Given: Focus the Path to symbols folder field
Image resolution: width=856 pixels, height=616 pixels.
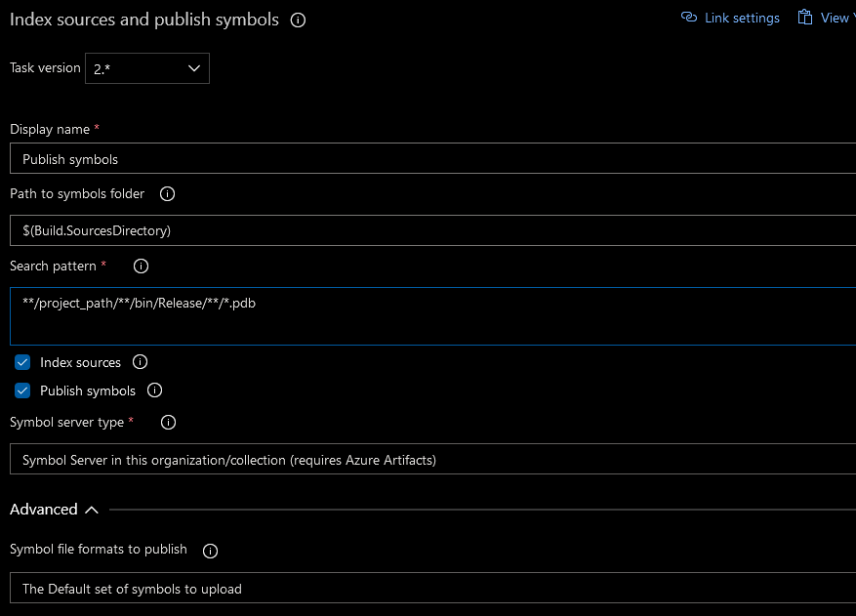Looking at the screenshot, I should (x=433, y=230).
